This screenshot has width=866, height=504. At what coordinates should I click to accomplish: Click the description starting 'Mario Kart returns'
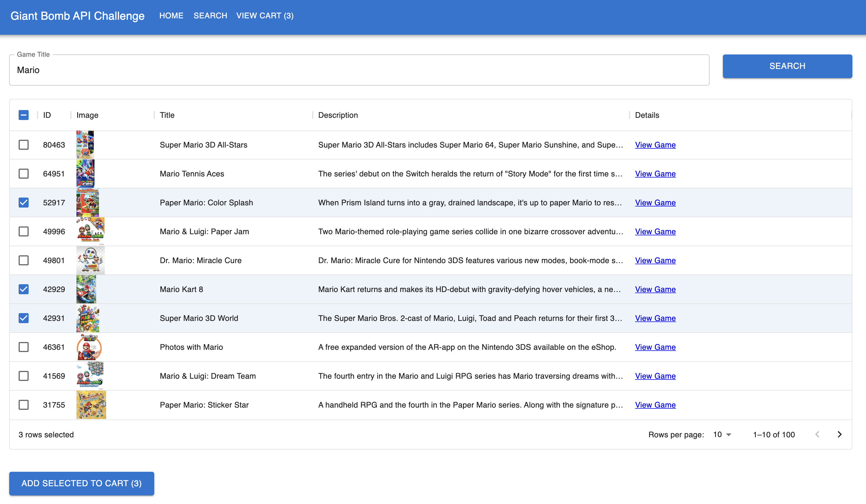(469, 289)
